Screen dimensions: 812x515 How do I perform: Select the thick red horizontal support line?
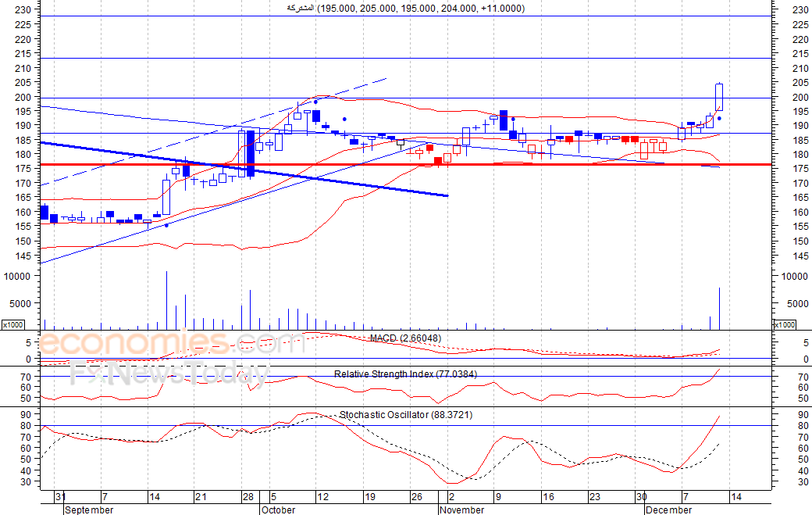coord(405,164)
